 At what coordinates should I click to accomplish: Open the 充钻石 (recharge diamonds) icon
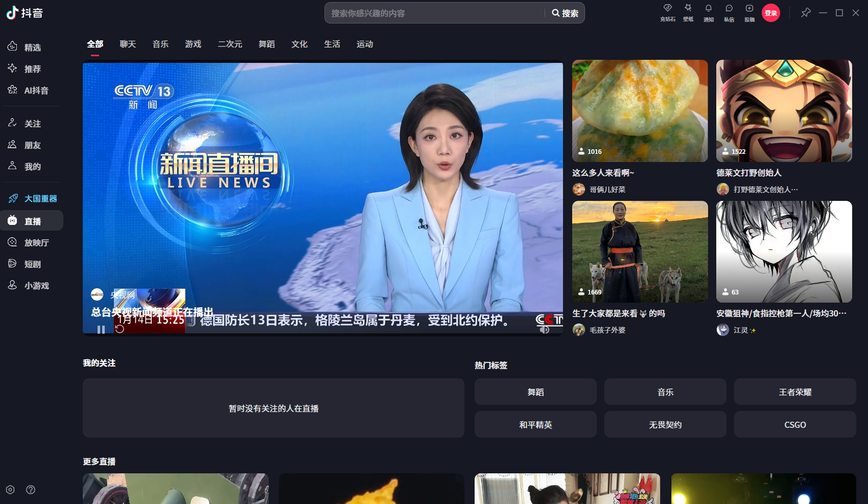pyautogui.click(x=667, y=13)
